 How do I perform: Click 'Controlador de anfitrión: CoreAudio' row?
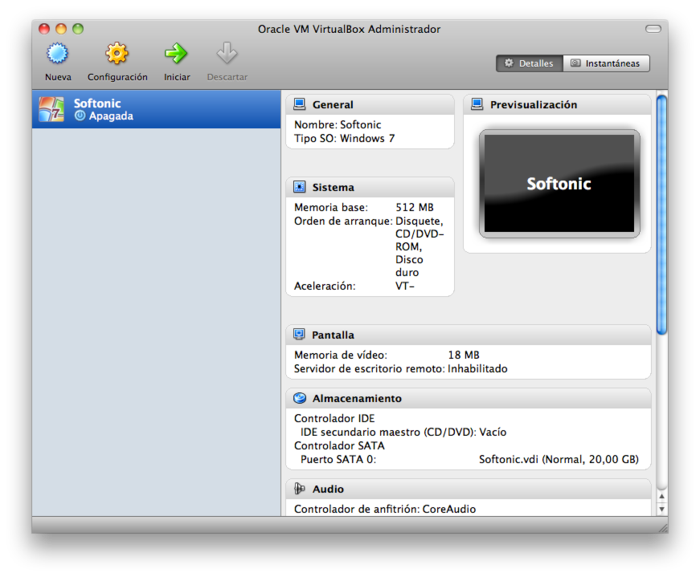tap(385, 509)
